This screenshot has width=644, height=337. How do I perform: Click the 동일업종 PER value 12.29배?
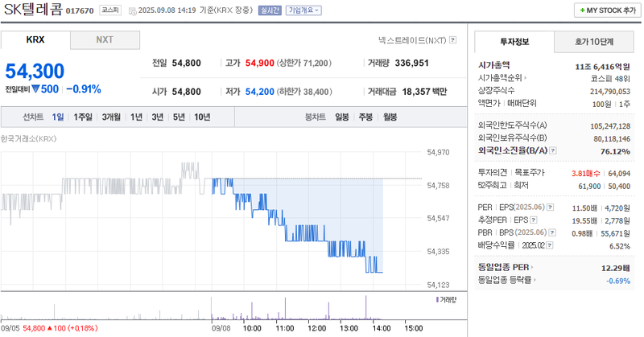[616, 268]
